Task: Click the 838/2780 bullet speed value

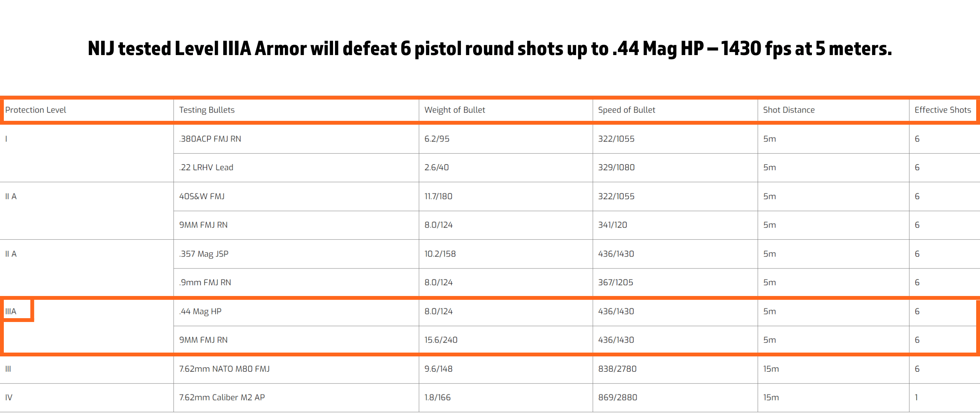Action: pos(617,369)
